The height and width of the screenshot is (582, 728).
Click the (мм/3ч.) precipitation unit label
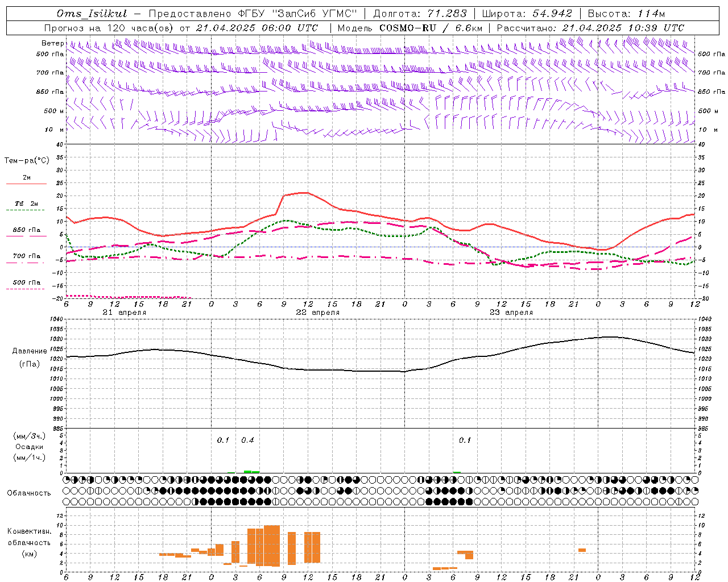coord(30,436)
